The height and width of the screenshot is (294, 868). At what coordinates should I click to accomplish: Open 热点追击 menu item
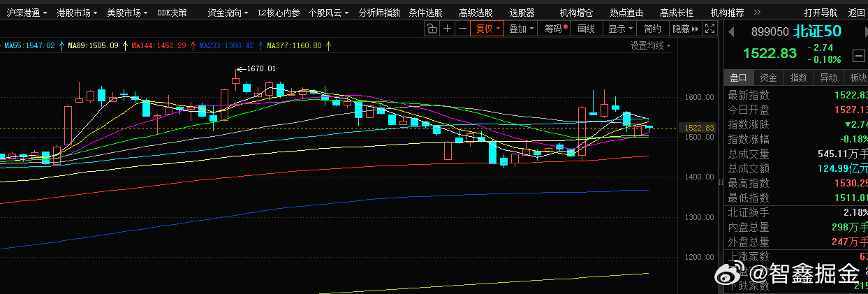(x=626, y=13)
